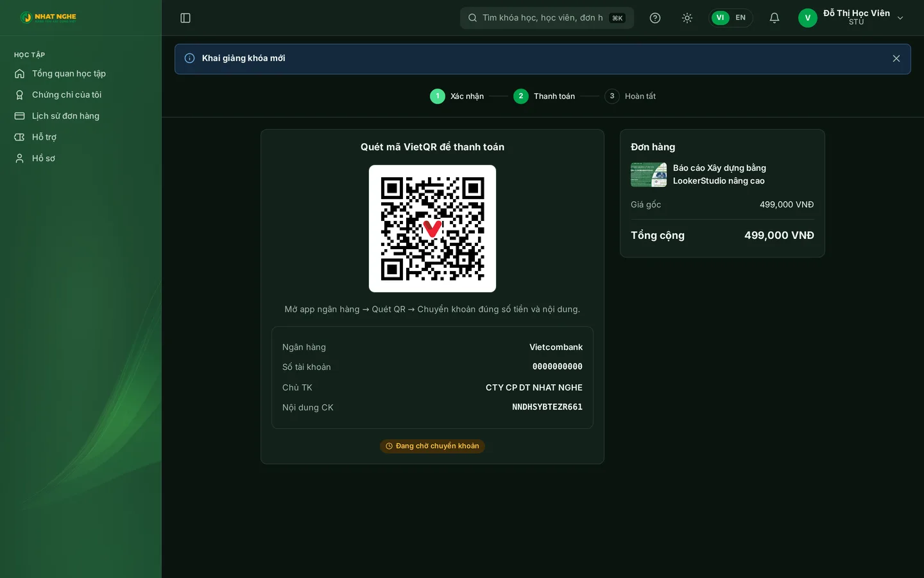Click the green V user avatar
924x578 pixels.
[808, 18]
